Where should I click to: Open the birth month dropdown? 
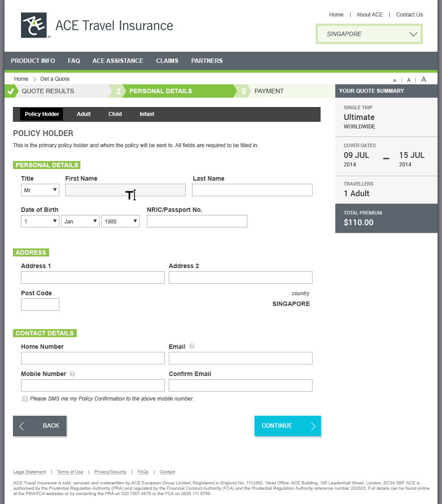[80, 221]
